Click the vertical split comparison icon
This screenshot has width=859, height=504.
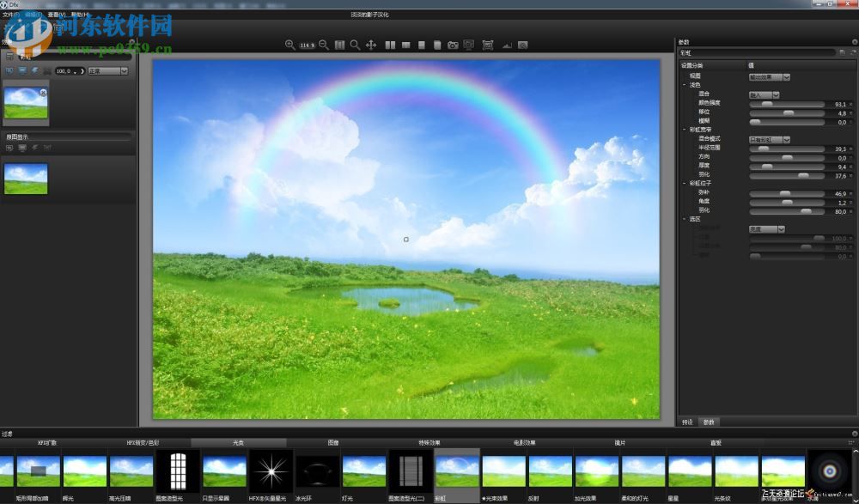tap(405, 45)
